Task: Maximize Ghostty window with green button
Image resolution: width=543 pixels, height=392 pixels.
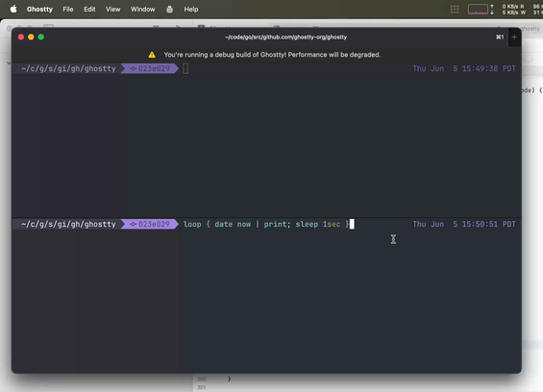Action: pyautogui.click(x=41, y=37)
